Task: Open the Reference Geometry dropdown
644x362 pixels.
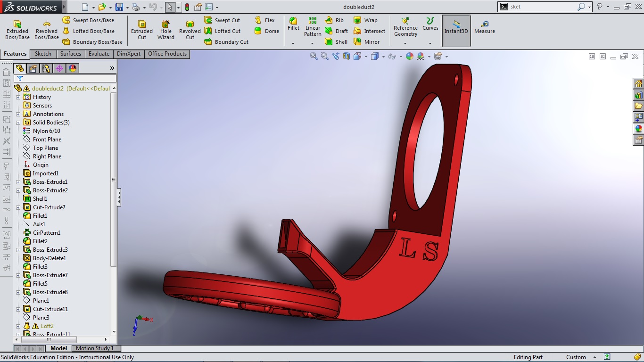Action: pyautogui.click(x=405, y=43)
